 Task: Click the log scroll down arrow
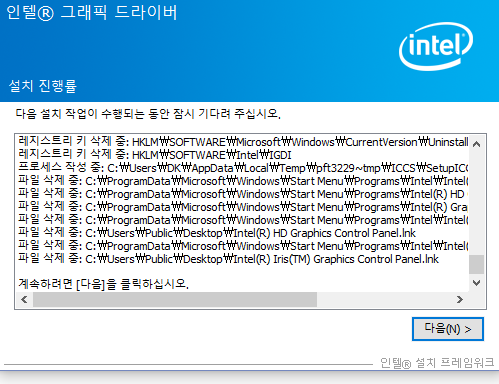click(477, 283)
